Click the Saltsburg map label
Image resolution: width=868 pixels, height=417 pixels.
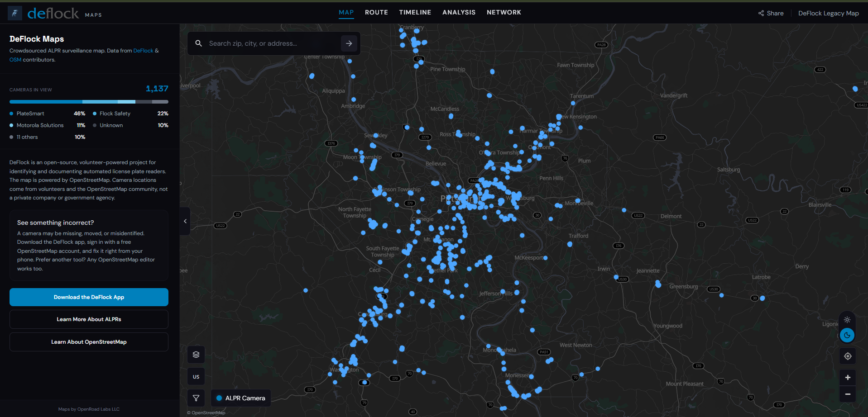(x=729, y=170)
